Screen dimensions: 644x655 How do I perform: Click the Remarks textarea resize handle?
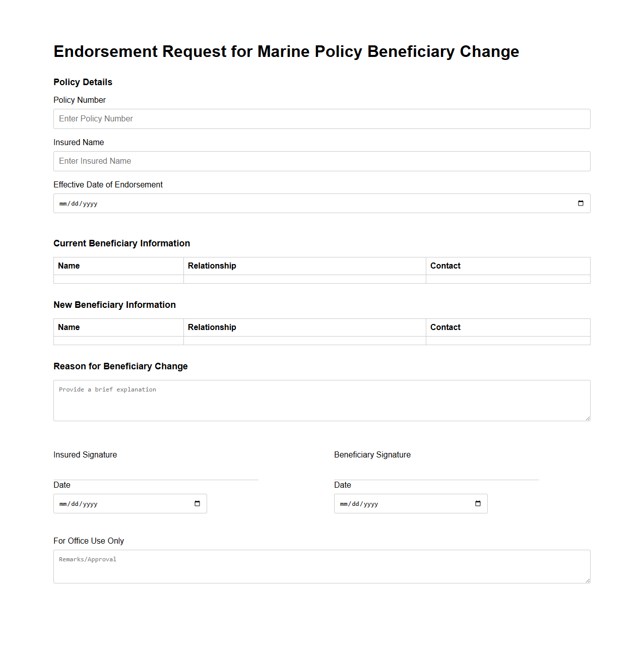pyautogui.click(x=587, y=580)
